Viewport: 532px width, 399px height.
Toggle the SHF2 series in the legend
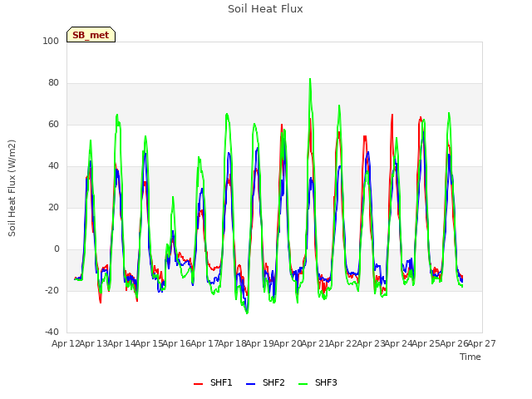pos(265,382)
